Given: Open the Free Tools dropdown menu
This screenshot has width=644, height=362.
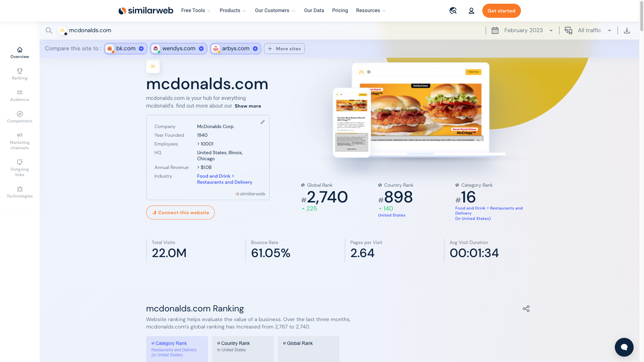Looking at the screenshot, I should tap(196, 11).
